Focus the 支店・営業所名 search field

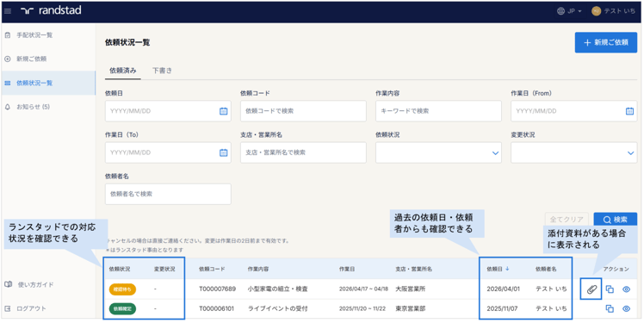[x=303, y=152]
